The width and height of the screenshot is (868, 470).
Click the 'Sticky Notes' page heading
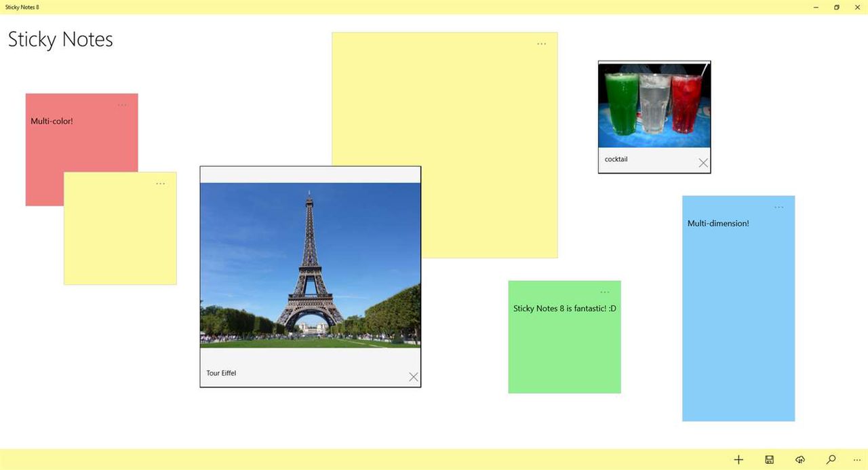pyautogui.click(x=60, y=39)
